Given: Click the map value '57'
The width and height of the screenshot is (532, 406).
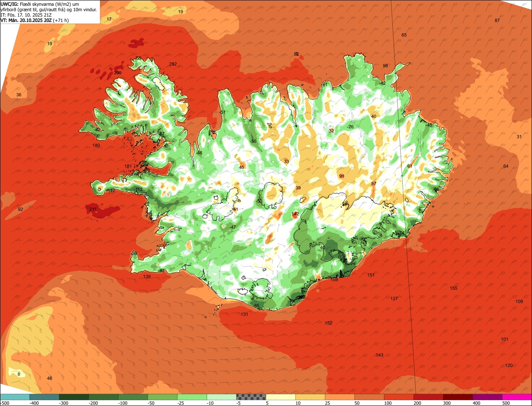Looking at the screenshot, I should [x=374, y=183].
